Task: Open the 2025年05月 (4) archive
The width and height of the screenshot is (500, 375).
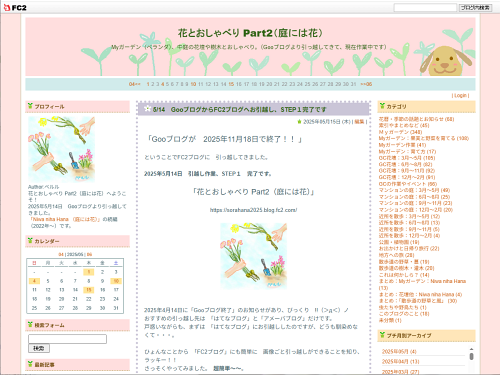Action: pyautogui.click(x=399, y=352)
